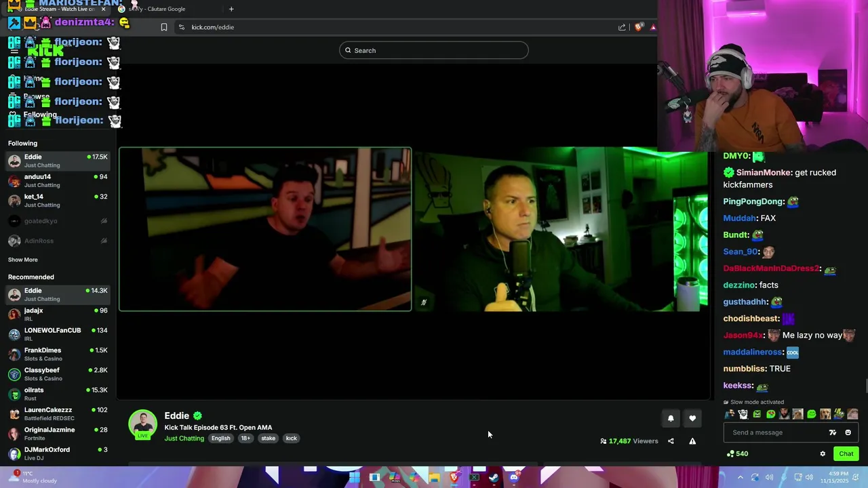Open LONEWOLFanCUB recommended channel
This screenshot has height=488, width=868.
coord(58,334)
